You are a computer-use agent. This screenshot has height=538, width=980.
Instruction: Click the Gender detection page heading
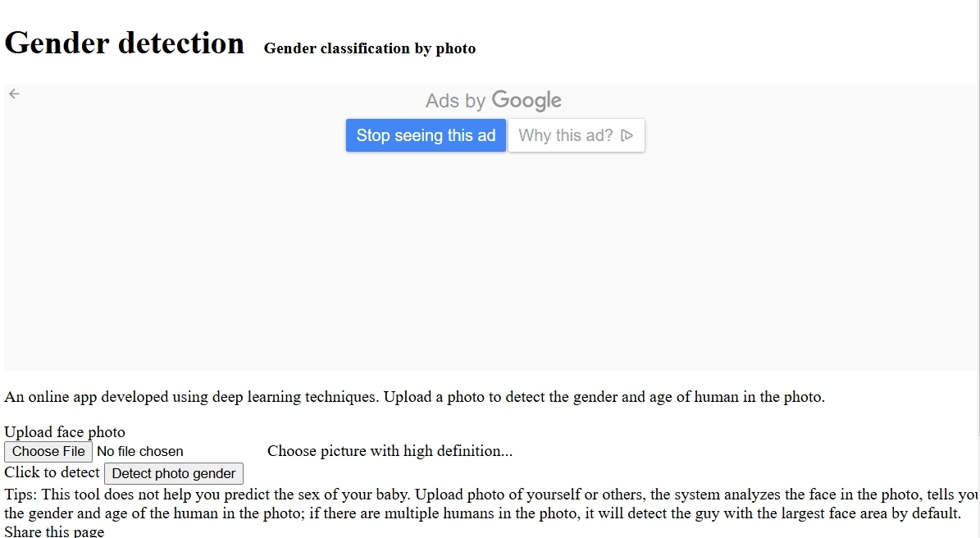(125, 43)
